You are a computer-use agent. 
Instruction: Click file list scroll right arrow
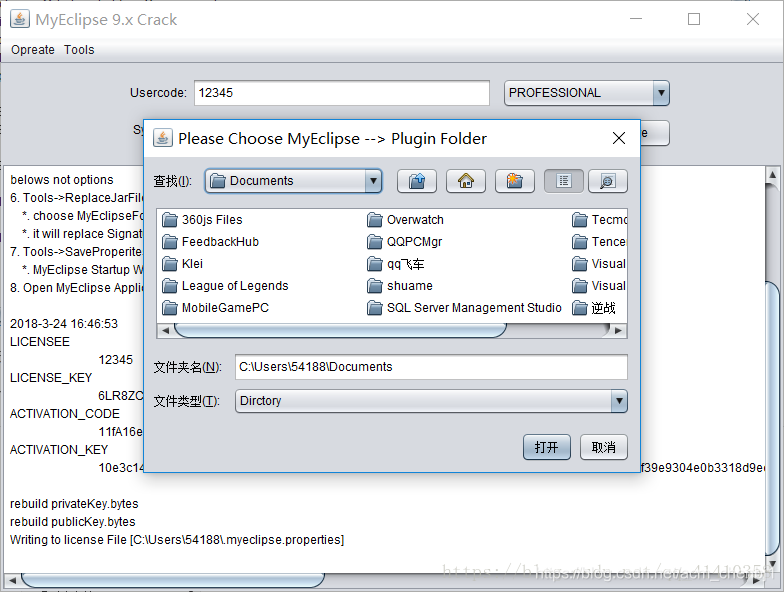pos(618,330)
